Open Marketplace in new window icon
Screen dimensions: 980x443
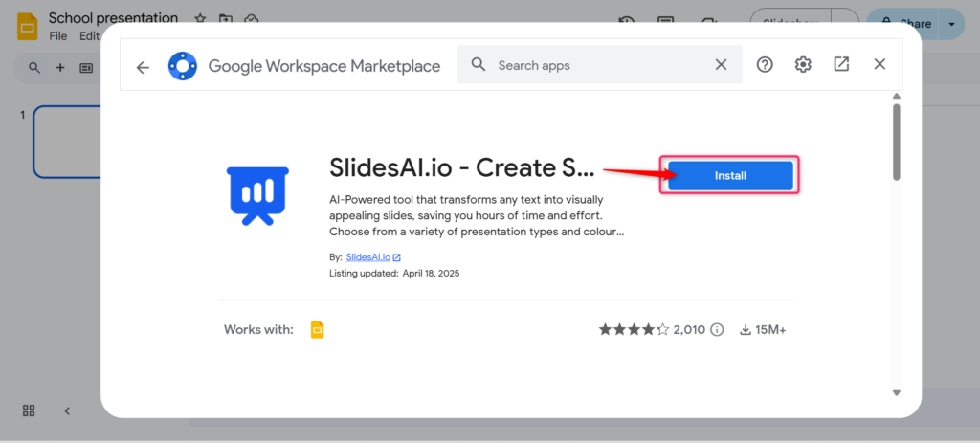(x=841, y=65)
